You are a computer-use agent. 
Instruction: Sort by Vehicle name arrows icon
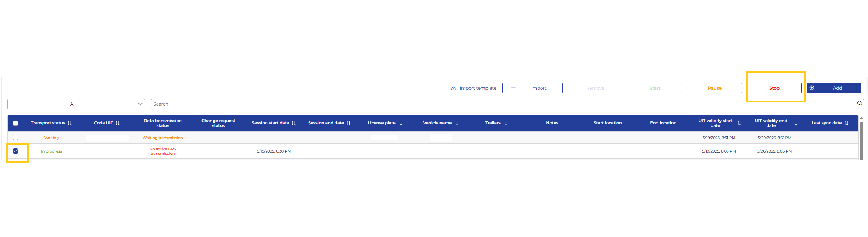click(x=456, y=123)
